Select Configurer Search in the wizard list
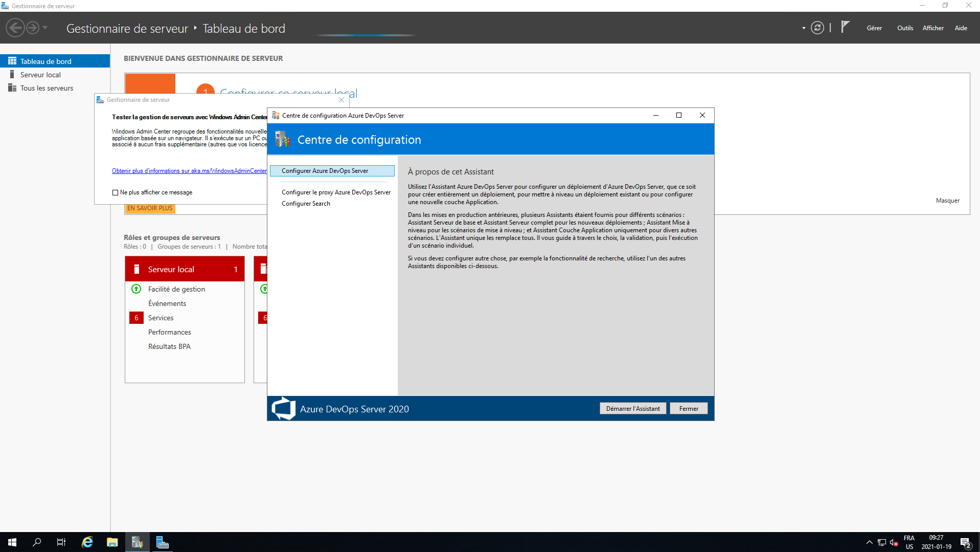Viewport: 980px width, 552px height. click(x=306, y=204)
